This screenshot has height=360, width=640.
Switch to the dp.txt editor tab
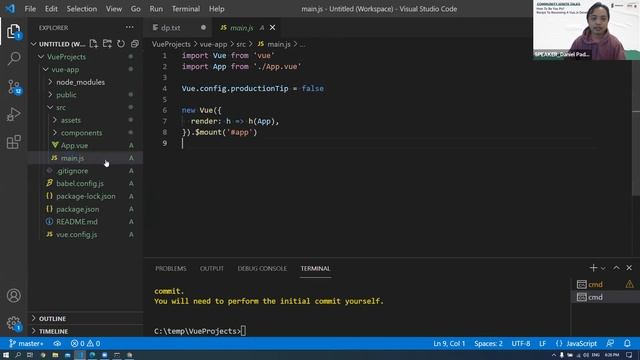(170, 28)
